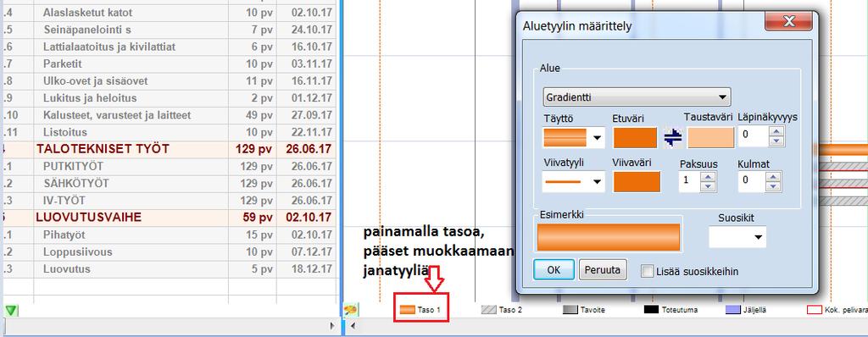
Task: Click the 49 pv duration cell
Action: (253, 116)
